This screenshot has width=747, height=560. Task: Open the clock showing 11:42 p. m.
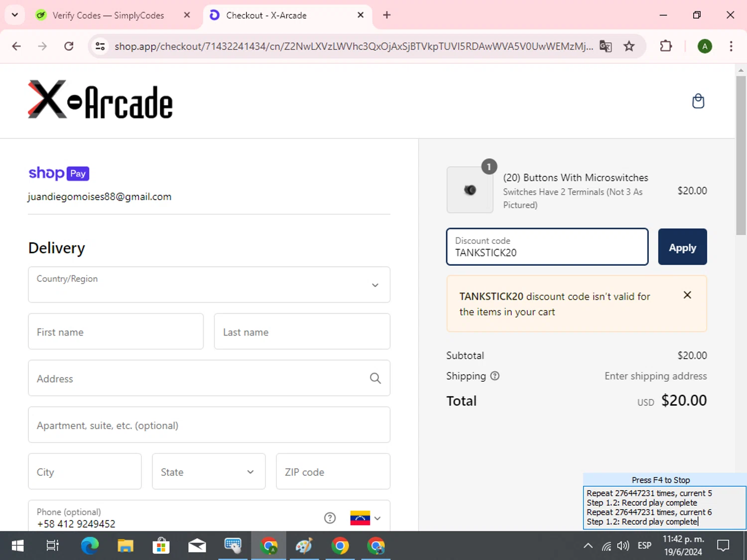[x=683, y=546]
